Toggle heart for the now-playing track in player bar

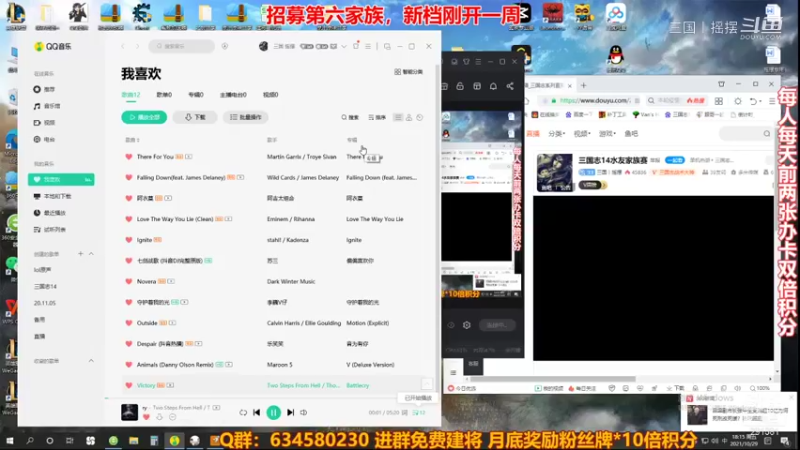[146, 417]
